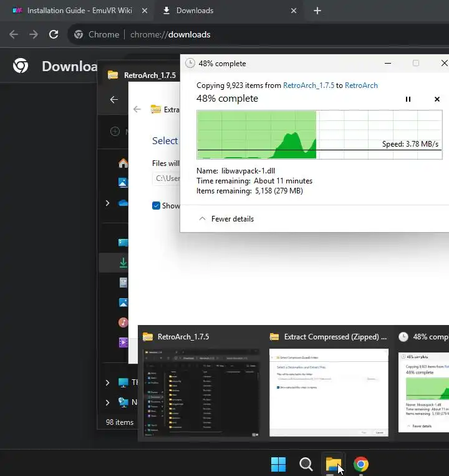Click the Chrome site info icon in address bar
449x476 pixels.
click(79, 34)
